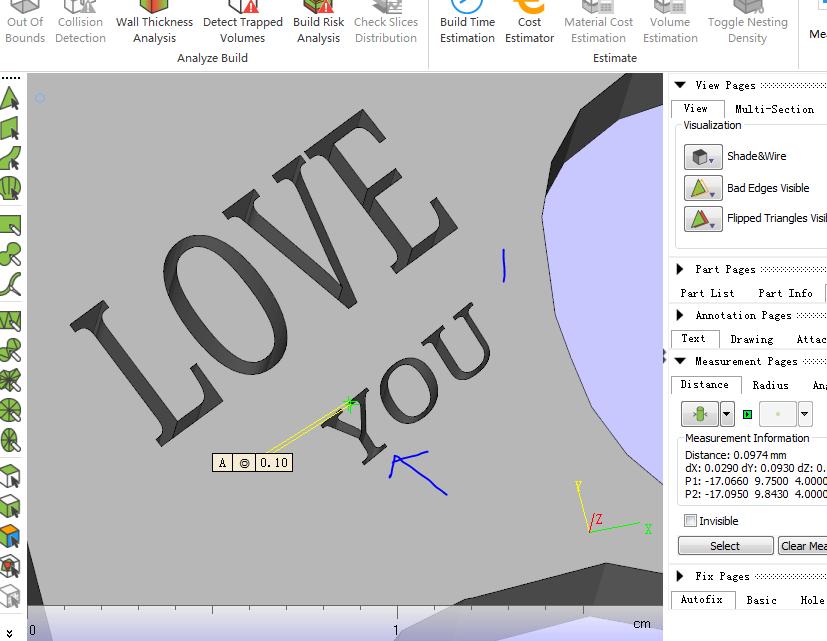Image resolution: width=827 pixels, height=641 pixels.
Task: Toggle the Shade&Wire visualization button
Action: click(703, 157)
